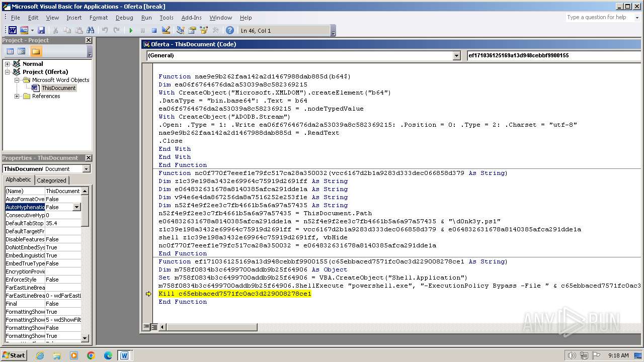Image resolution: width=644 pixels, height=362 pixels.
Task: Click the toolbar options arrow after Ln 46
Action: (333, 31)
